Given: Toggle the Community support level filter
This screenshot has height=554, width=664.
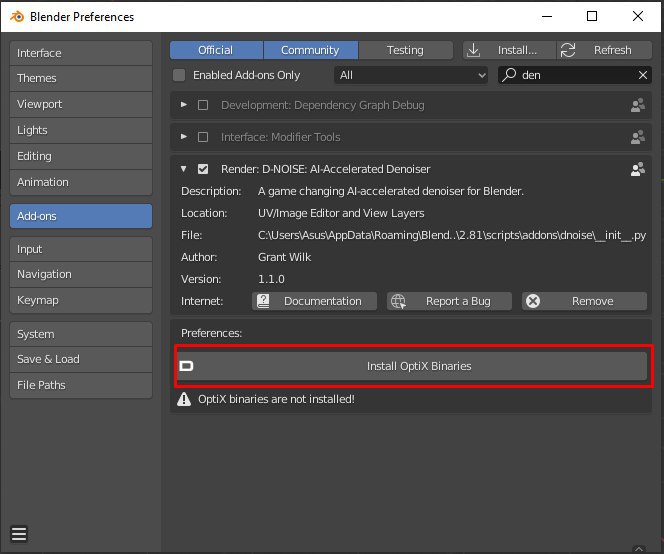Looking at the screenshot, I should coord(311,50).
